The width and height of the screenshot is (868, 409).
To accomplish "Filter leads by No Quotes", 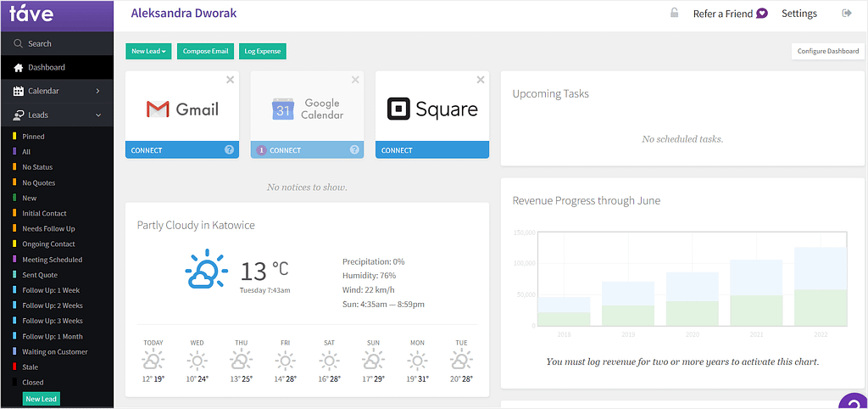I will (x=39, y=183).
